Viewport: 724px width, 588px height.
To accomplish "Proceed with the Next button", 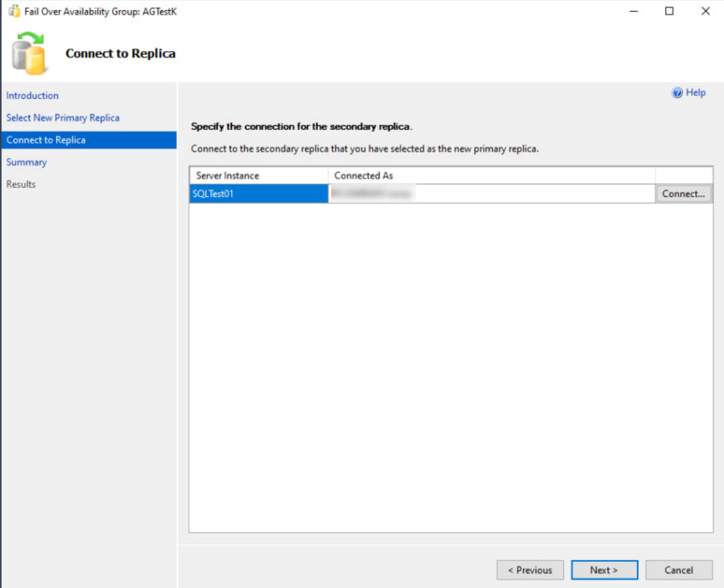I will point(604,570).
